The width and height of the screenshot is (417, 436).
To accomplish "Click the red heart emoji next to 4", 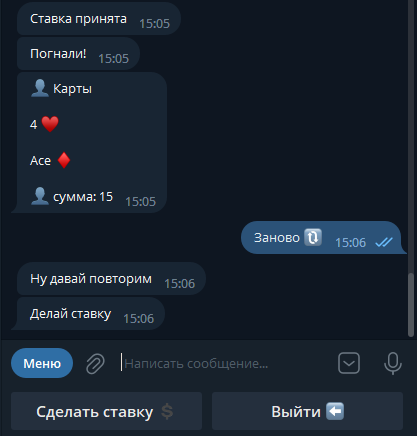I will click(50, 124).
